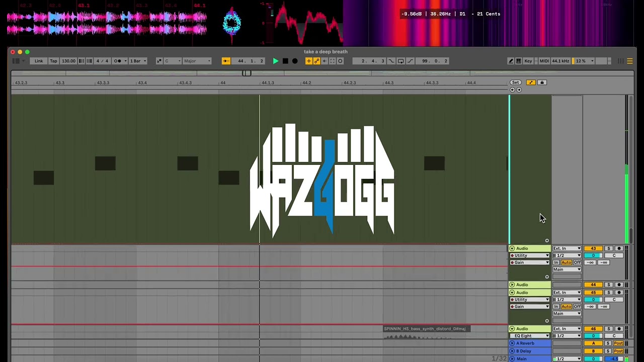644x362 pixels.
Task: Toggle Post button on B Delay return
Action: pyautogui.click(x=618, y=351)
